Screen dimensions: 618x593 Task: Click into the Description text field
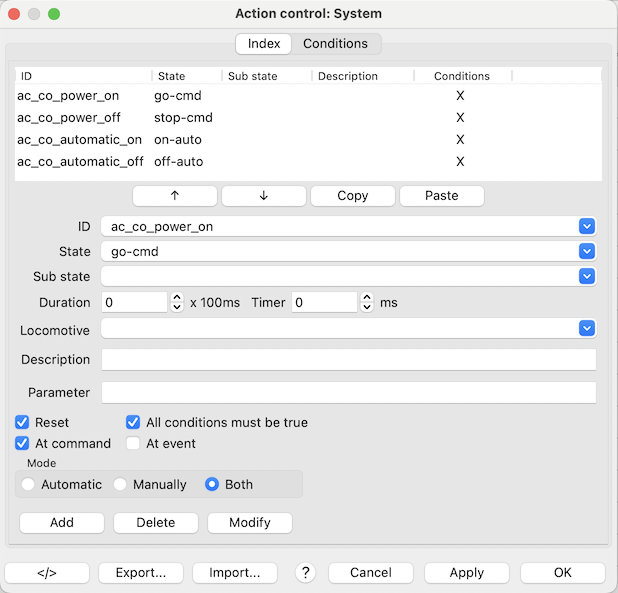[348, 360]
